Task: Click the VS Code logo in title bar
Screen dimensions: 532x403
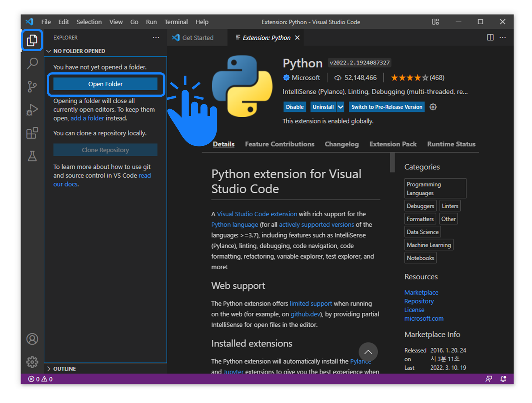Action: coord(30,22)
